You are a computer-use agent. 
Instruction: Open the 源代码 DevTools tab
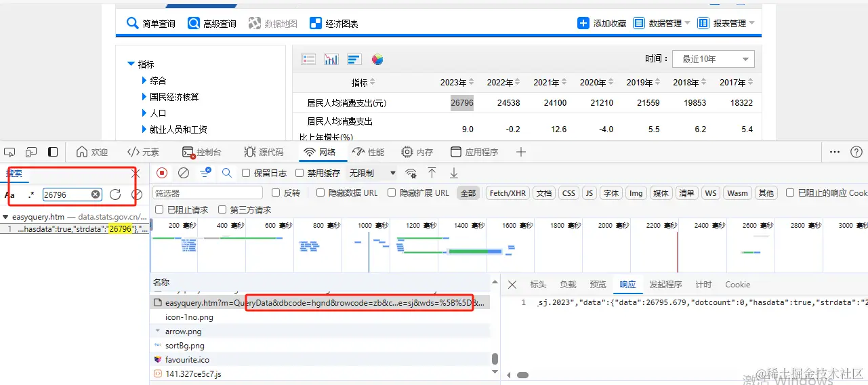(264, 152)
